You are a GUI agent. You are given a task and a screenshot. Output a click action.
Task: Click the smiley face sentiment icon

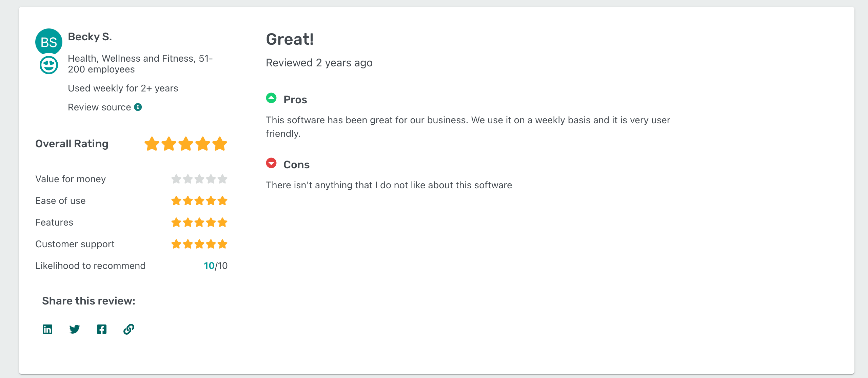pos(48,65)
